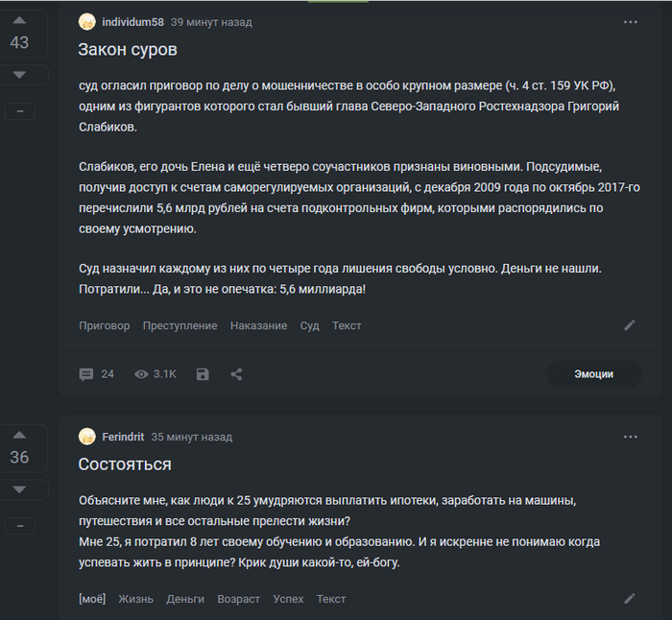The width and height of the screenshot is (672, 620).
Task: Upvote the "Состояться" post
Action: 19,433
